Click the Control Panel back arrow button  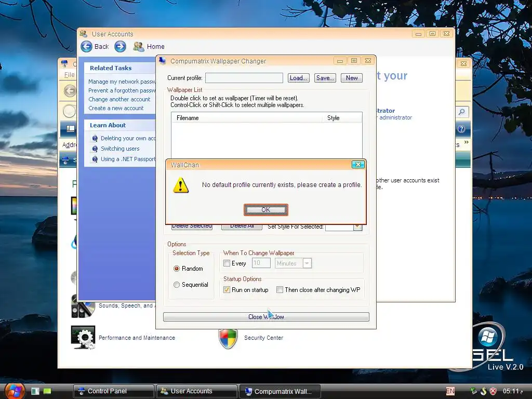(70, 91)
